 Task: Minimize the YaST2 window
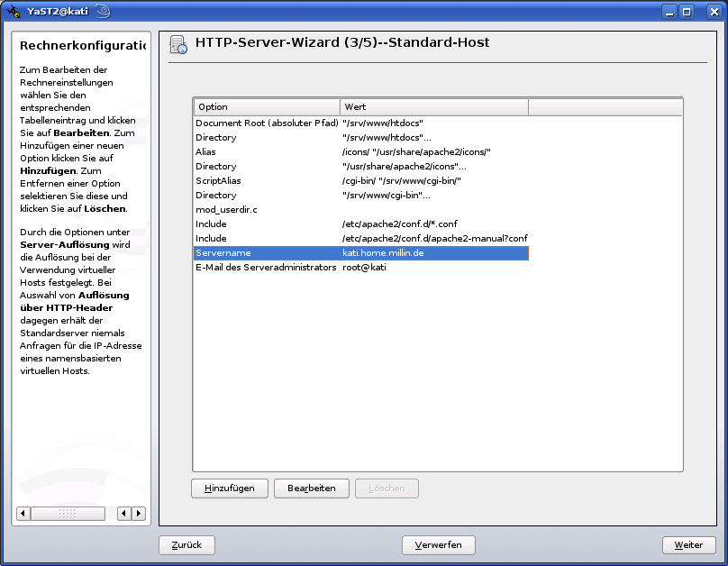coord(669,12)
